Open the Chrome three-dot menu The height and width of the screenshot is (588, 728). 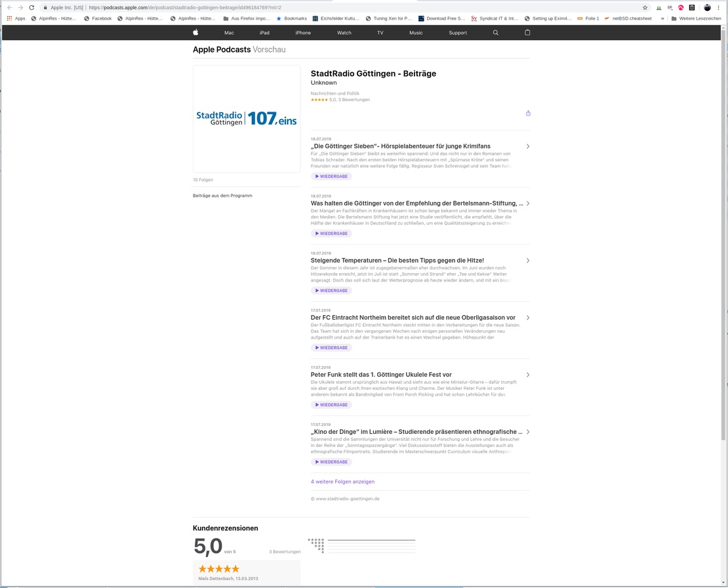click(718, 7)
